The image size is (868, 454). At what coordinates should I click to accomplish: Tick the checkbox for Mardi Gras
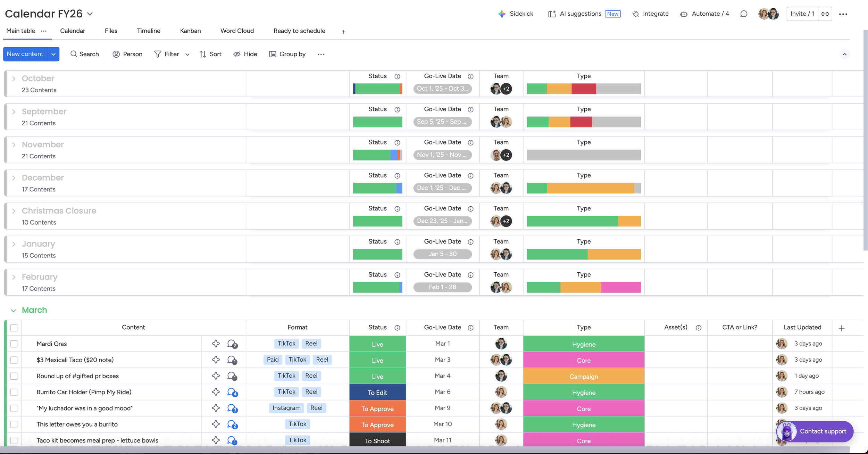(14, 344)
